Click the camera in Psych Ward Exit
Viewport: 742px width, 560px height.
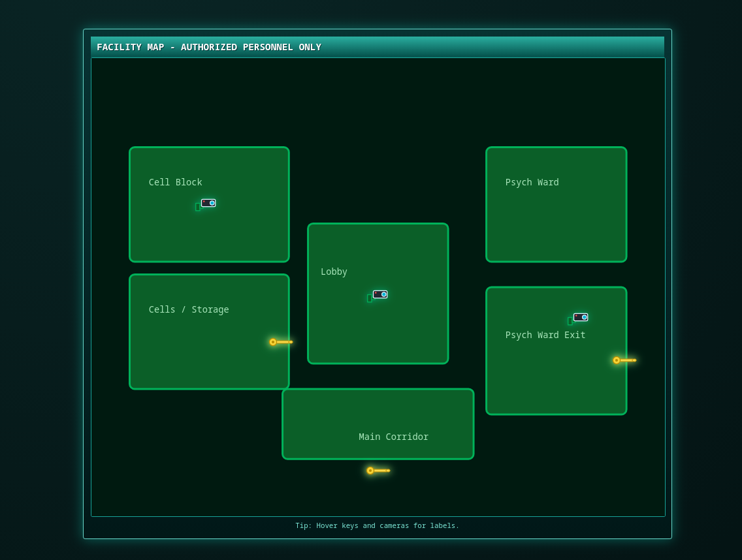[x=580, y=318]
